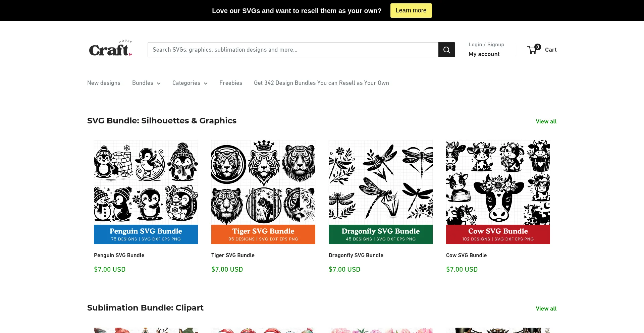The width and height of the screenshot is (644, 333).
Task: Expand the Categories dropdown menu
Action: (x=190, y=83)
